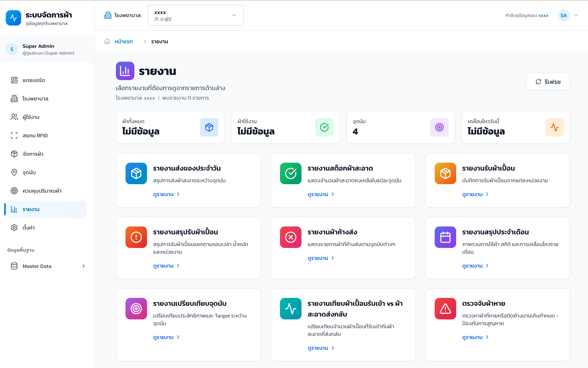Click the จุดนับ stat card showing 4
Screen dimensions: 588x368
tap(400, 127)
